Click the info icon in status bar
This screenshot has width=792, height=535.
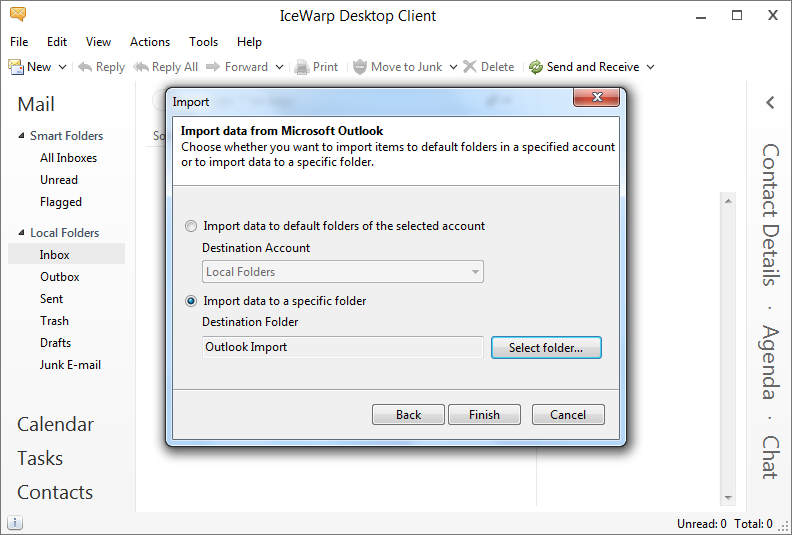pyautogui.click(x=15, y=522)
